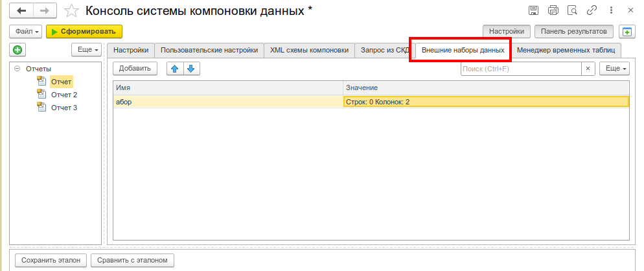Move the row down with the blue arrow
The width and height of the screenshot is (644, 271).
191,69
